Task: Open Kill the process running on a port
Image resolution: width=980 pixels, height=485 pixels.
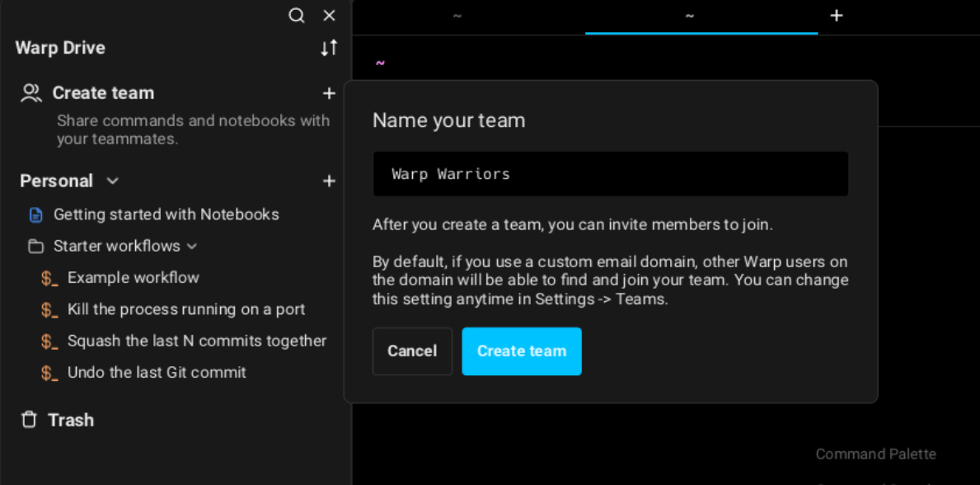Action: (x=186, y=309)
